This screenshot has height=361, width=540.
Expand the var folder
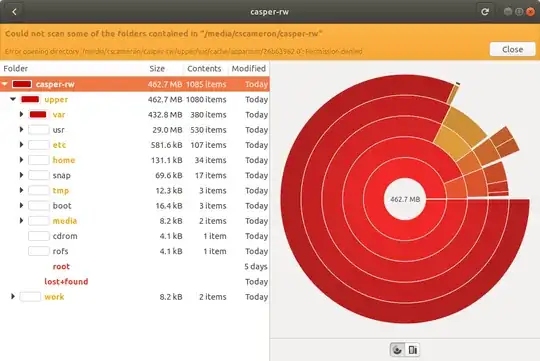pyautogui.click(x=21, y=114)
